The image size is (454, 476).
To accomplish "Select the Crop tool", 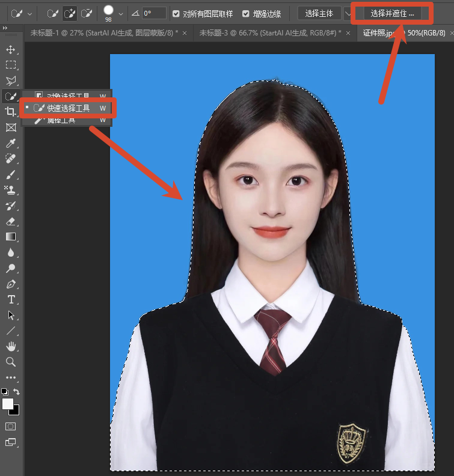I will (11, 112).
